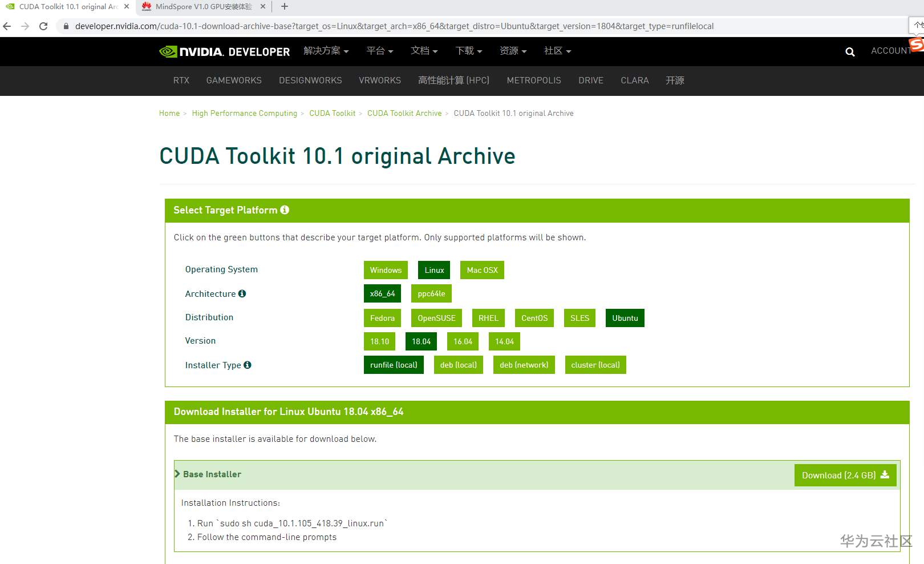This screenshot has height=564, width=924.
Task: Open the 文档 dropdown menu
Action: [424, 51]
